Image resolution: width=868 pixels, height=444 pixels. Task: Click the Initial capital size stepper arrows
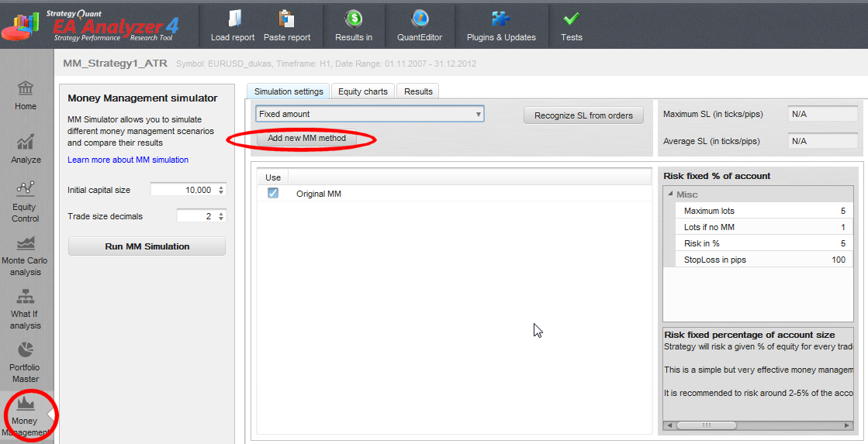tap(221, 190)
